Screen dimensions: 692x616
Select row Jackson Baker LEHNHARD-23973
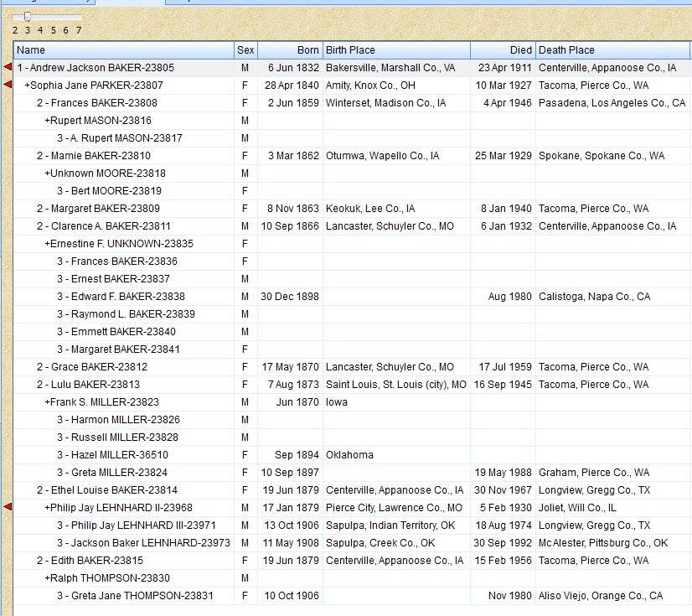click(x=352, y=543)
